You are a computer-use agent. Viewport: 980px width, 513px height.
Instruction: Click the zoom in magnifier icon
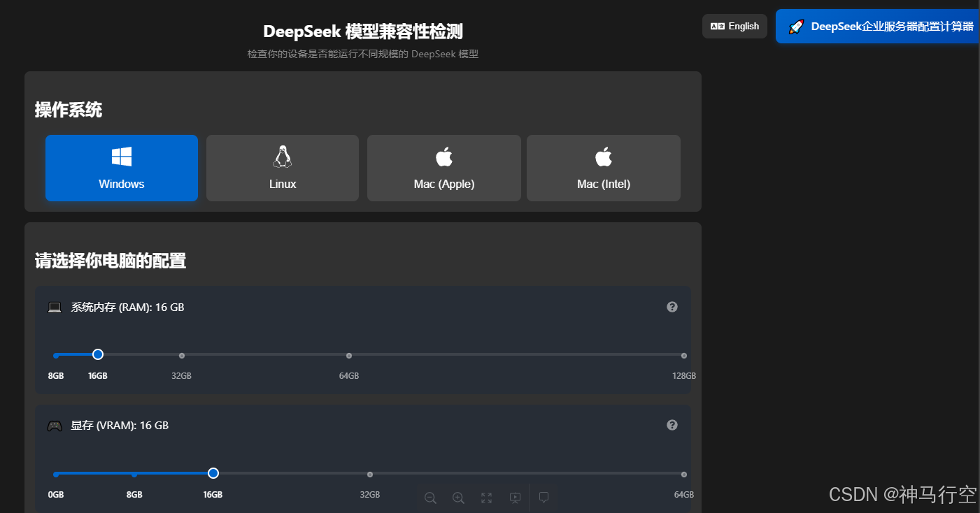pyautogui.click(x=458, y=498)
